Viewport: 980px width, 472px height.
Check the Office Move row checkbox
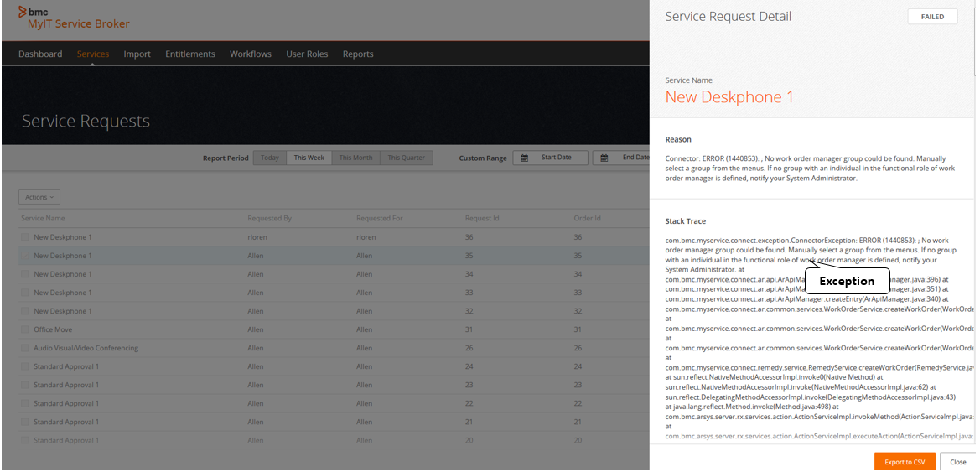[25, 329]
